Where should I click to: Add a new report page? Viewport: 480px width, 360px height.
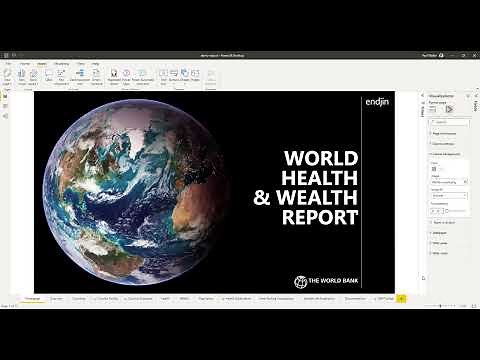point(401,299)
